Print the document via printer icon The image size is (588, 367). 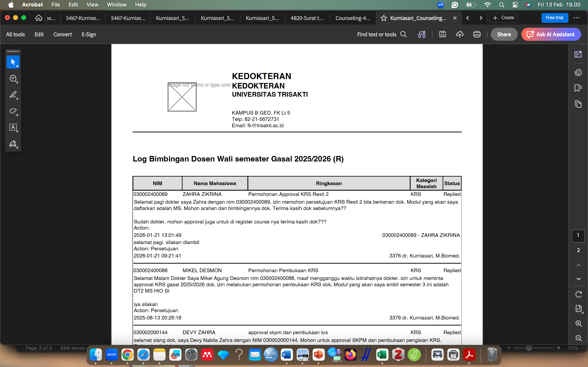477,34
